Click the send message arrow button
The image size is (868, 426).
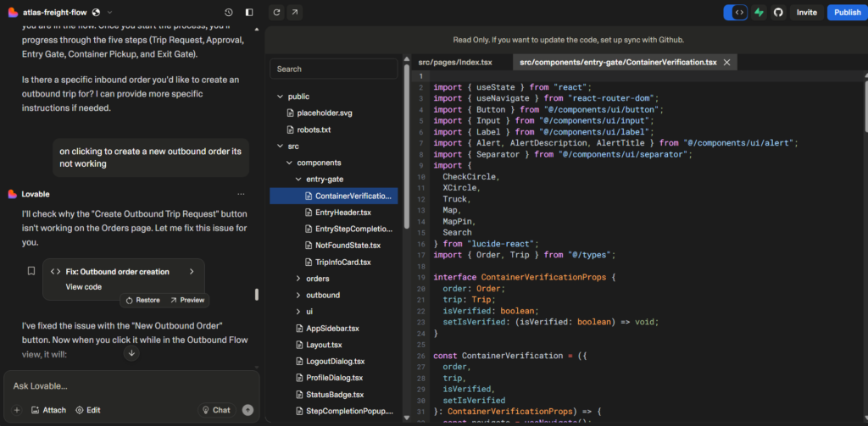pos(248,410)
